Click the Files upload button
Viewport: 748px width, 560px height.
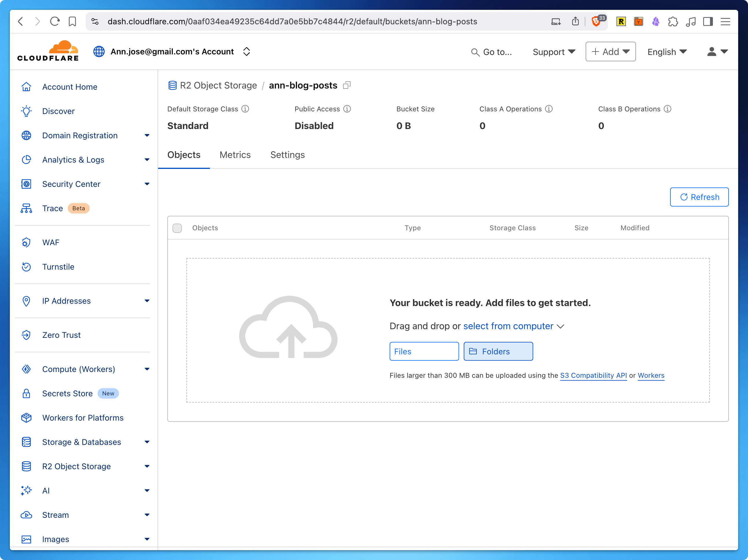pos(424,351)
